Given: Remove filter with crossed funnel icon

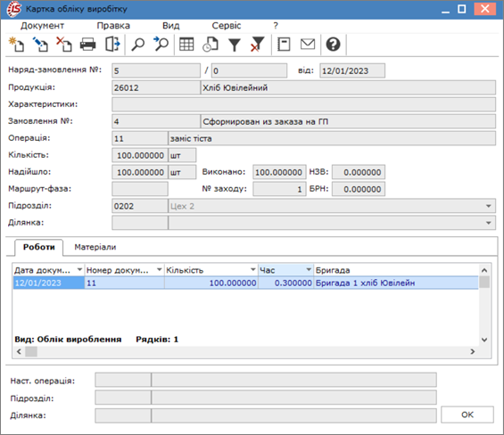Looking at the screenshot, I should (257, 45).
